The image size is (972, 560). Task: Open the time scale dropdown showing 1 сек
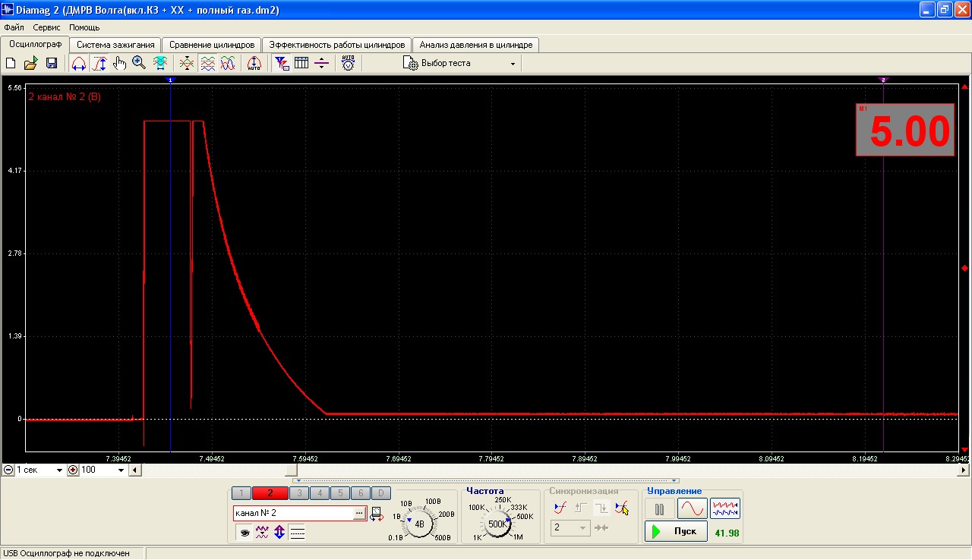[x=39, y=470]
